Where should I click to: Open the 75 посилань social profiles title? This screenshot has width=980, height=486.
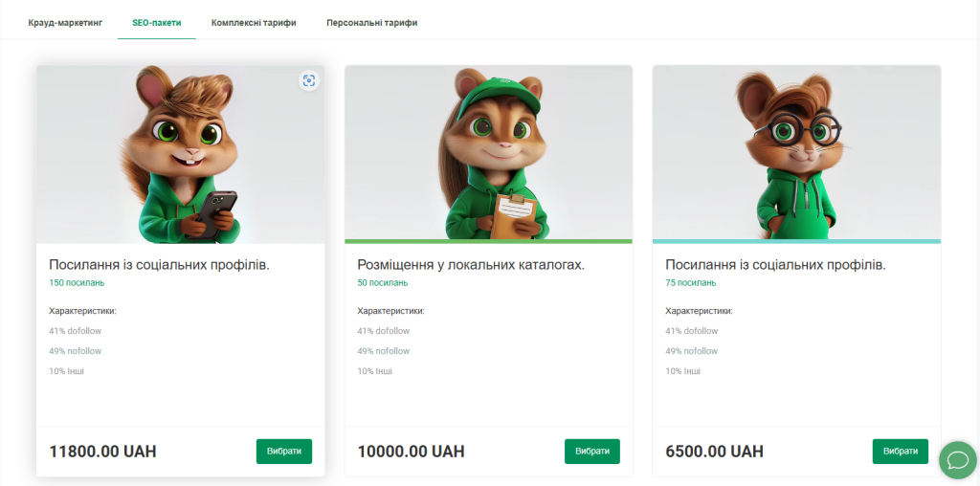click(775, 264)
